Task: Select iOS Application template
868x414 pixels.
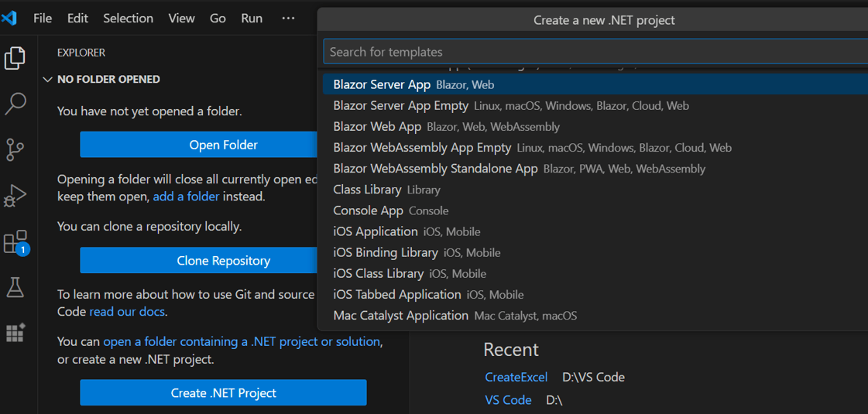Action: point(595,232)
